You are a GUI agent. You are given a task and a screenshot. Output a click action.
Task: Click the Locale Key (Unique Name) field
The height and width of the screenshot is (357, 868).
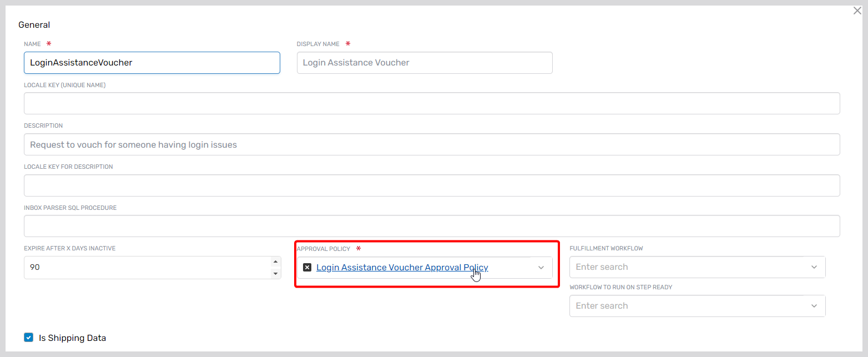click(431, 103)
